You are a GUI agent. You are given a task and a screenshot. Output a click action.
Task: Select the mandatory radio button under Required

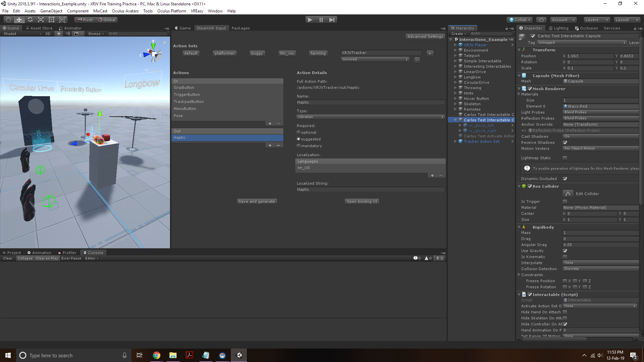point(299,145)
